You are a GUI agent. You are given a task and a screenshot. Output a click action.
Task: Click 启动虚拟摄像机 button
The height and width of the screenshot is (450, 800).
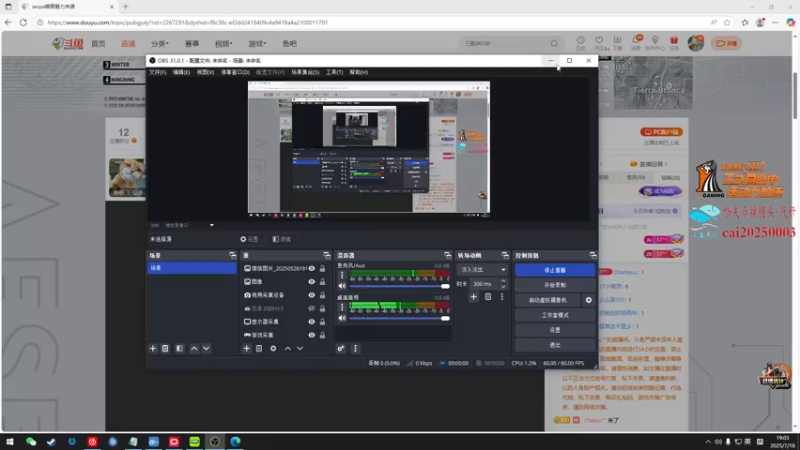click(x=548, y=300)
